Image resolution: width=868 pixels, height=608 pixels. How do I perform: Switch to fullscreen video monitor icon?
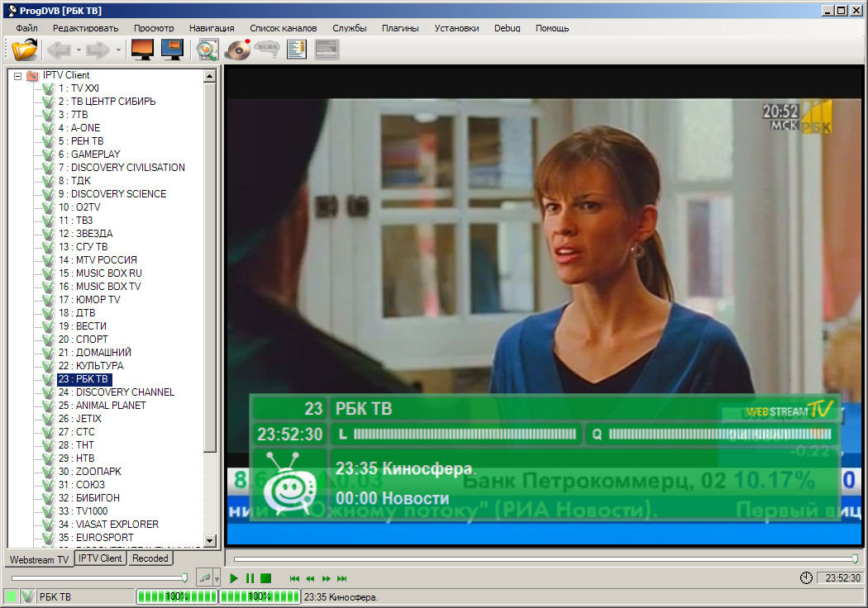point(142,50)
